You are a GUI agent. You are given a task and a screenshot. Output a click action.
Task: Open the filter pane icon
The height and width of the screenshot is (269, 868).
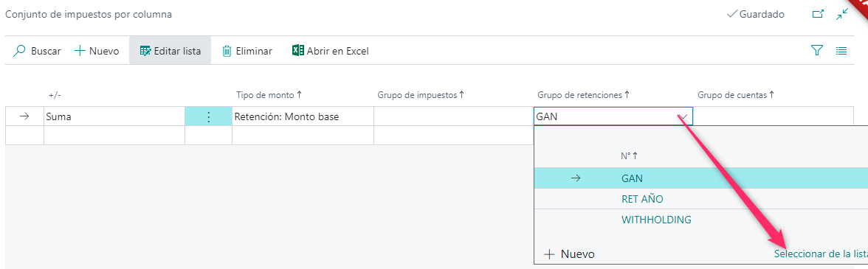(x=816, y=51)
